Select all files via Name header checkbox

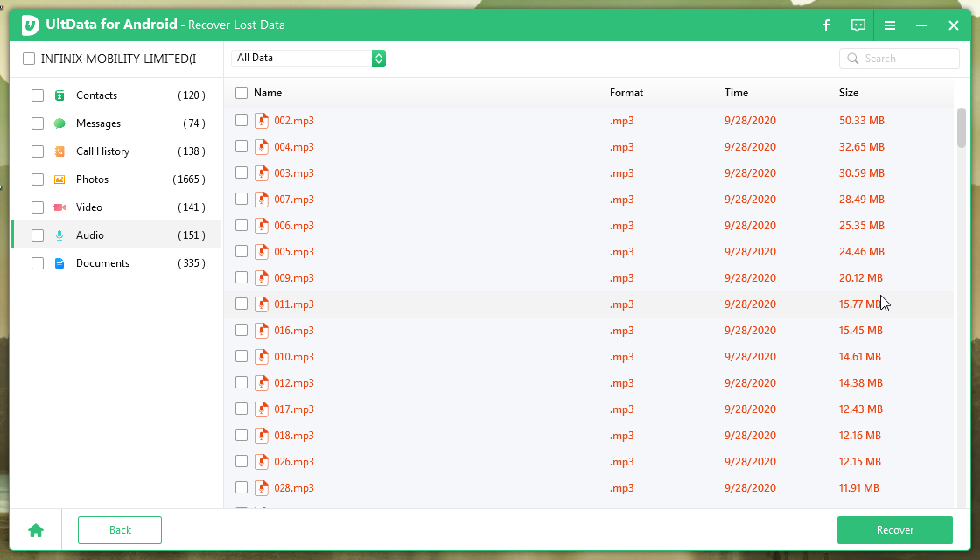pos(241,93)
